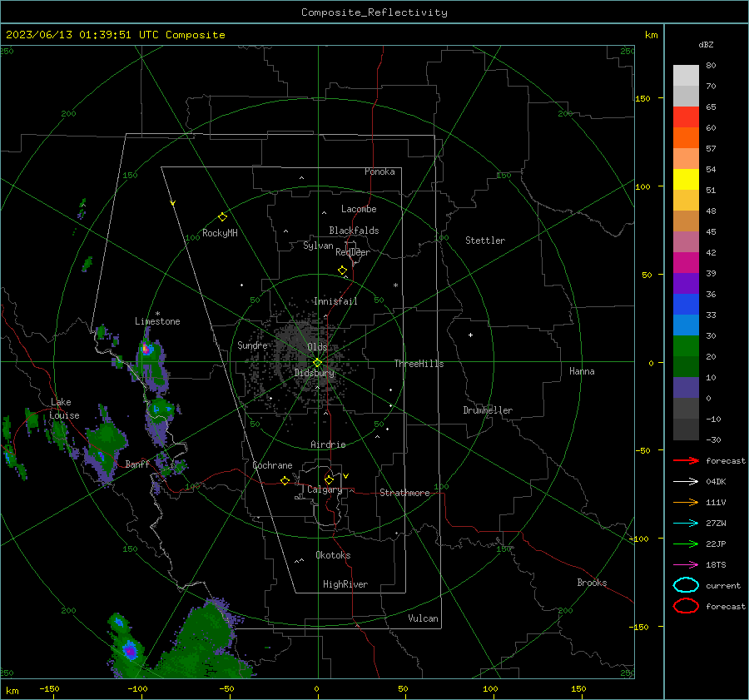This screenshot has height=700, width=749.
Task: Click the yellow diamond at radar center Olds
Action: (318, 363)
